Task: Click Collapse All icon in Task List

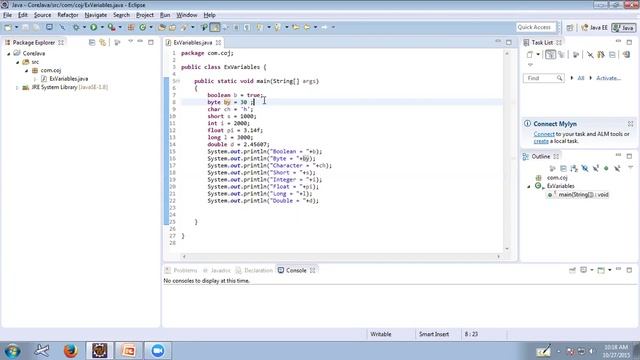Action: (612, 55)
